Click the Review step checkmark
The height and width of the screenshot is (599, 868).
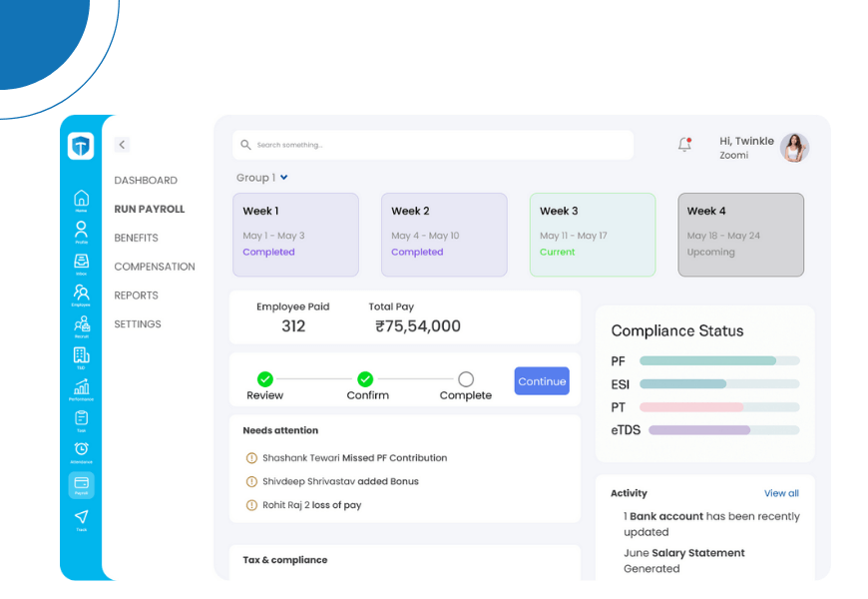[x=264, y=379]
